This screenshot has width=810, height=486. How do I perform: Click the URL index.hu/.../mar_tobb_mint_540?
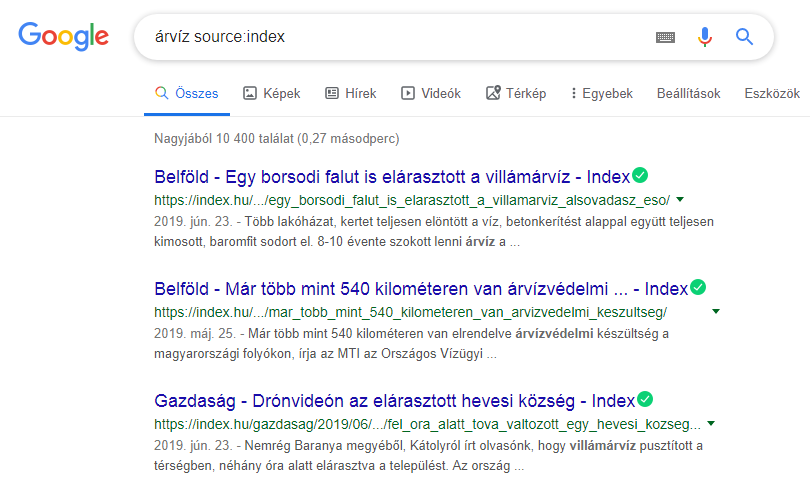coord(410,312)
